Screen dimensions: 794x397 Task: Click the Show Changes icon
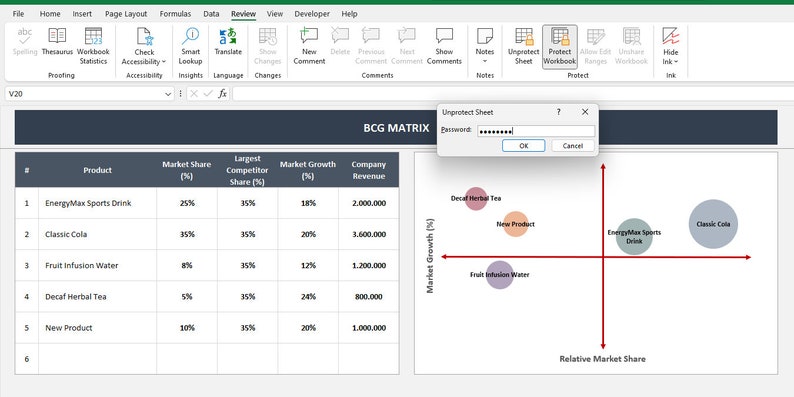tap(267, 36)
